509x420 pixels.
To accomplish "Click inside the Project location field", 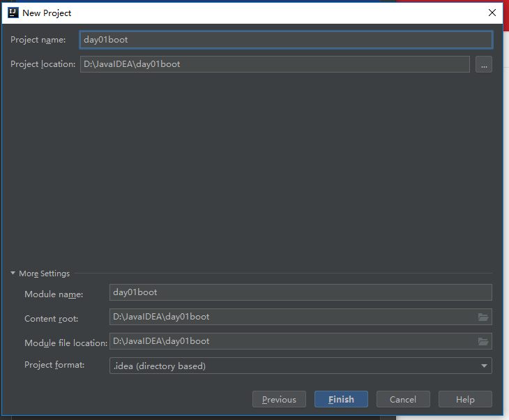I will point(275,64).
